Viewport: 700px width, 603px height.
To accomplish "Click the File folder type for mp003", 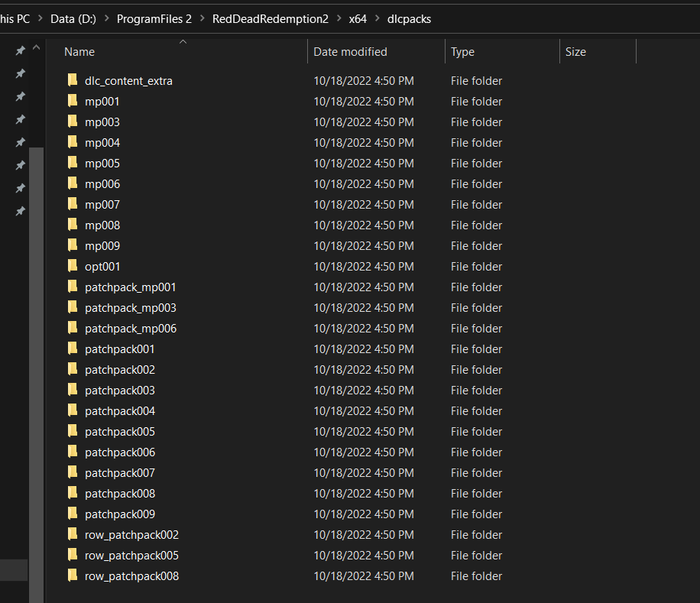I will pyautogui.click(x=476, y=122).
